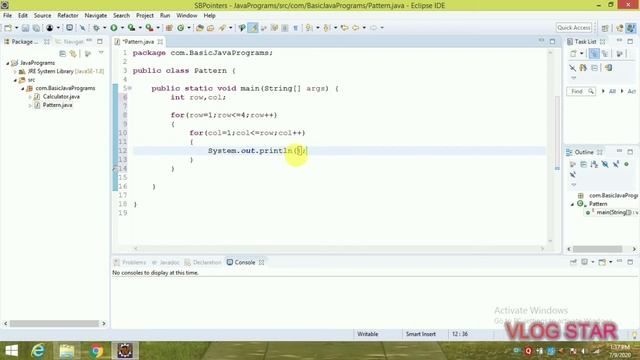Open the Refactor menu

(68, 16)
